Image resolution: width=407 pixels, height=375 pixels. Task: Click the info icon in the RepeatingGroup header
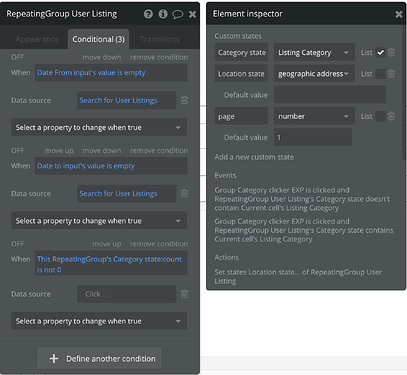click(163, 14)
